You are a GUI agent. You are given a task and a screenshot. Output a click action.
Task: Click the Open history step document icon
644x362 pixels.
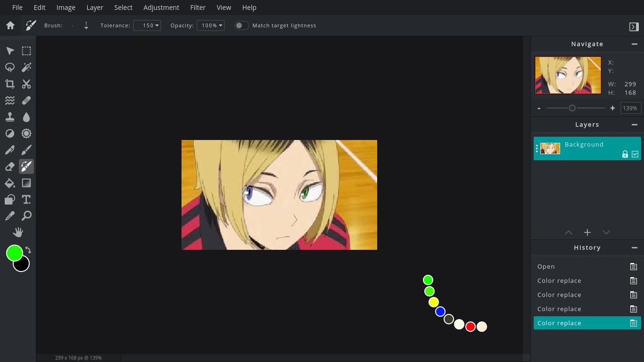(x=634, y=267)
